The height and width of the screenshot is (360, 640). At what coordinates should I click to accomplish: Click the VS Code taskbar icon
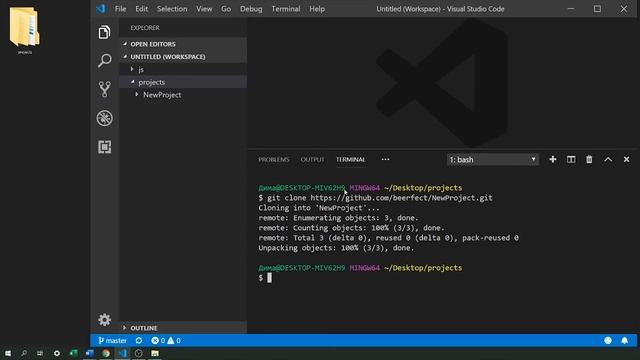[122, 353]
